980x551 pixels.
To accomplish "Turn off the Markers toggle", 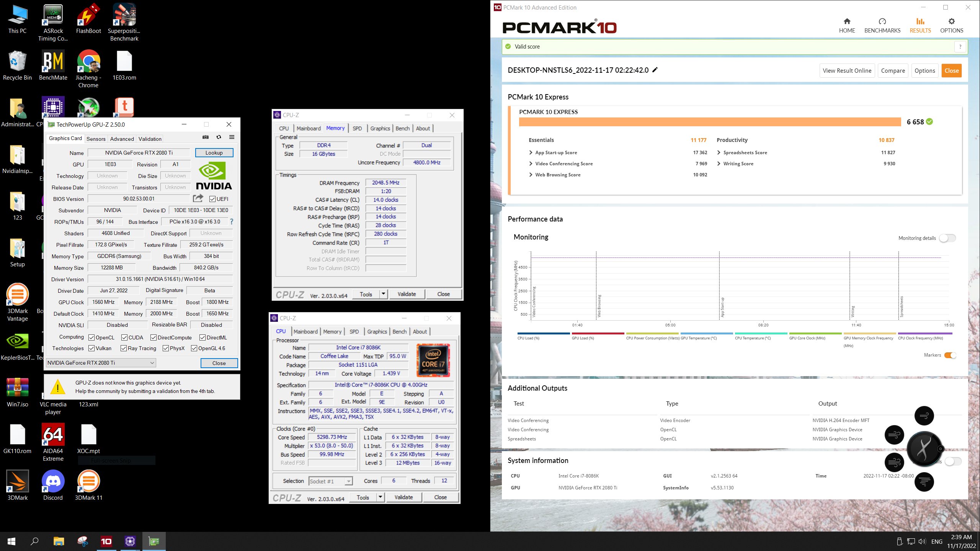I will point(950,355).
